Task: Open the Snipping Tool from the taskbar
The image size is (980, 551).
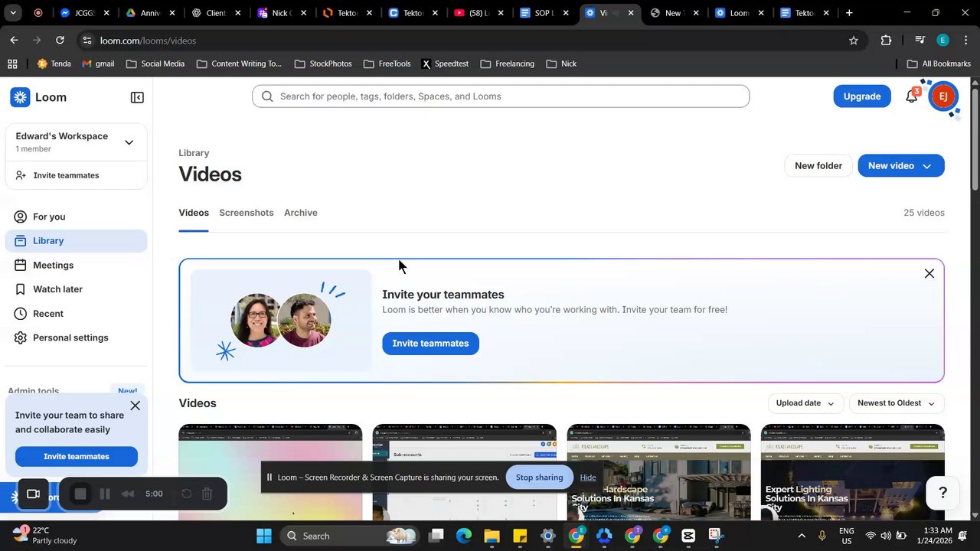Action: (716, 536)
